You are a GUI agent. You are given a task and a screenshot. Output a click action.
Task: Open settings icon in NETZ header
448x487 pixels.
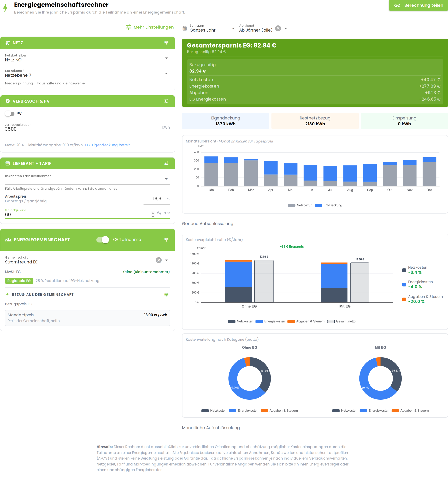click(166, 43)
